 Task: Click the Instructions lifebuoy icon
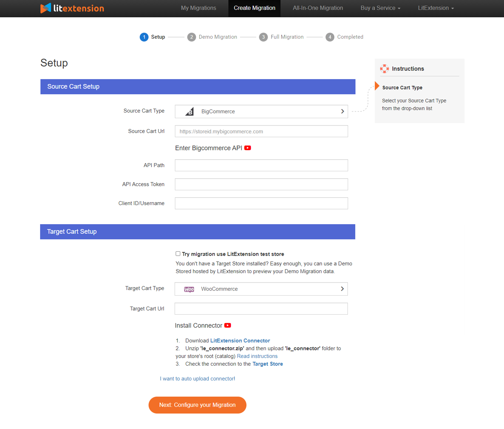click(384, 69)
